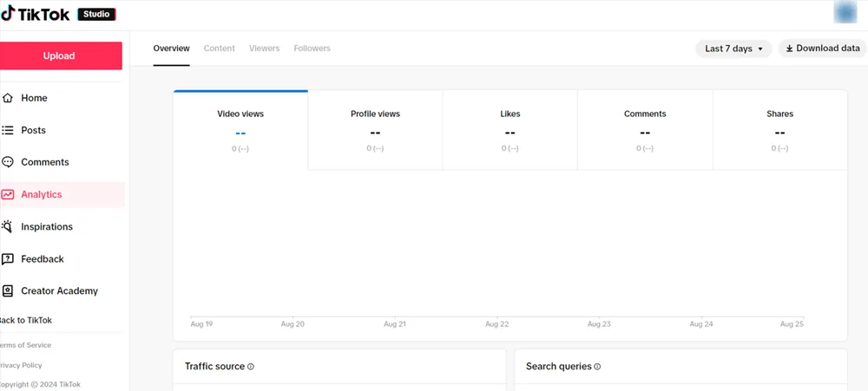
Task: Open the Followers tab
Action: (x=312, y=48)
